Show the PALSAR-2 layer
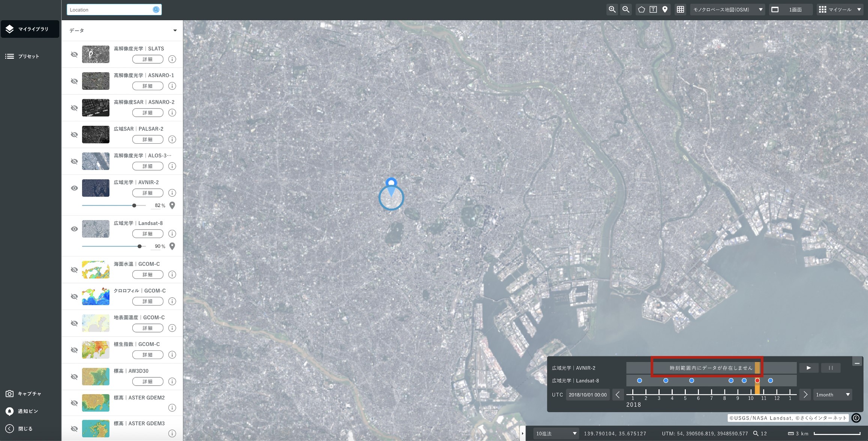 74,134
